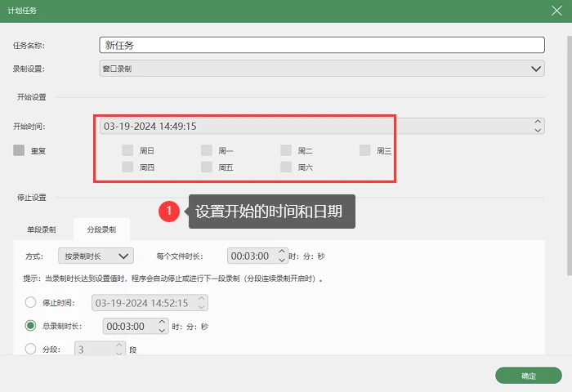Increase start time with up arrow
572x392 pixels.
pyautogui.click(x=538, y=122)
